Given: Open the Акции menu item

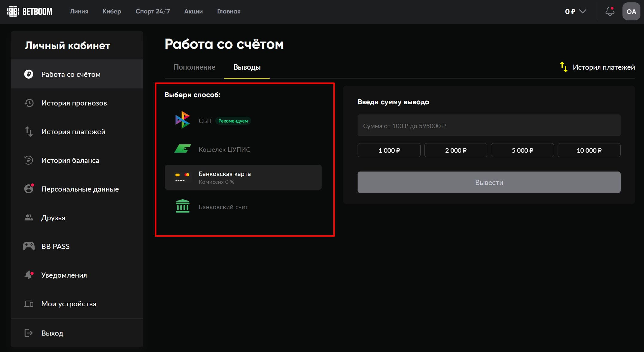Looking at the screenshot, I should tap(193, 11).
